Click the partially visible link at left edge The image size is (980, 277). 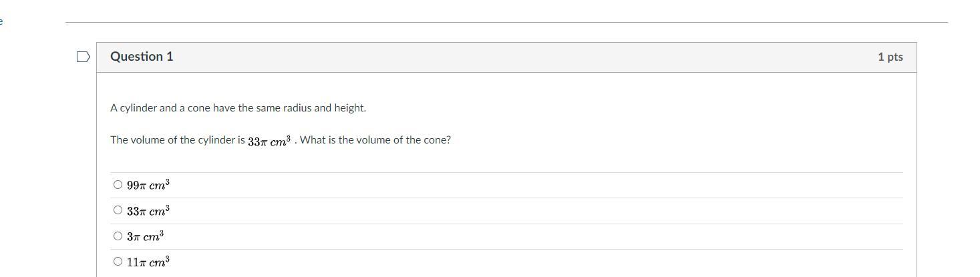pyautogui.click(x=1, y=21)
